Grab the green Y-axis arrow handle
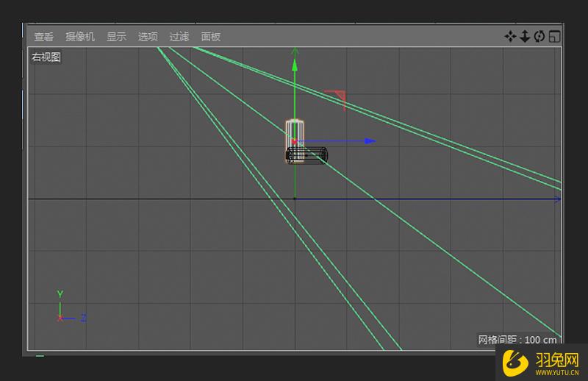Screen dimensions: 588x381 pos(295,65)
